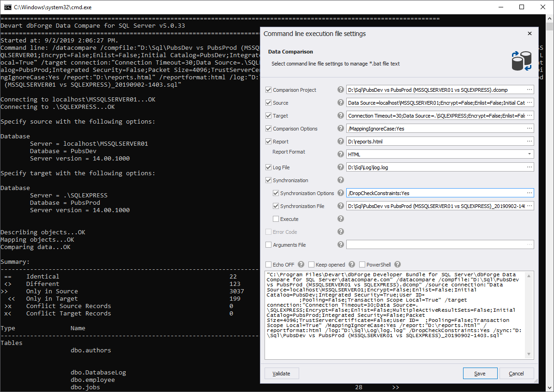
Task: Cancel the execution file settings dialog
Action: [516, 373]
